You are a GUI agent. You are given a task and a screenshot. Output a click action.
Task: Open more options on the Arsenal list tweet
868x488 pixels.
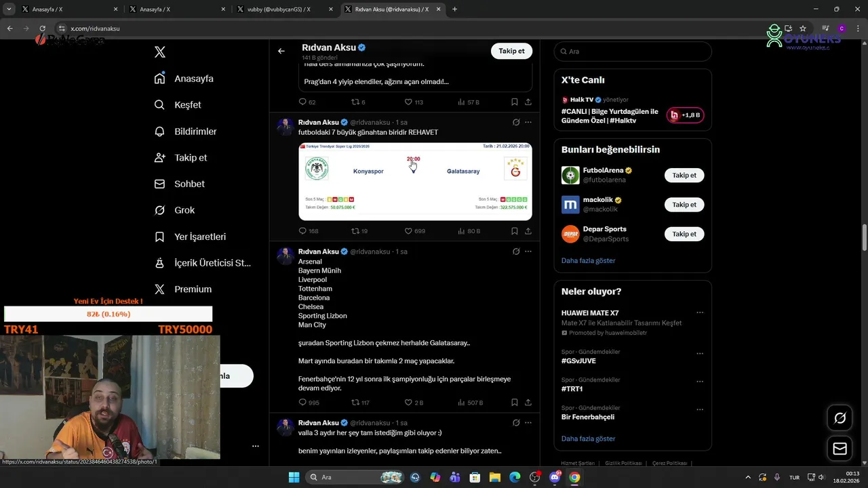click(528, 251)
